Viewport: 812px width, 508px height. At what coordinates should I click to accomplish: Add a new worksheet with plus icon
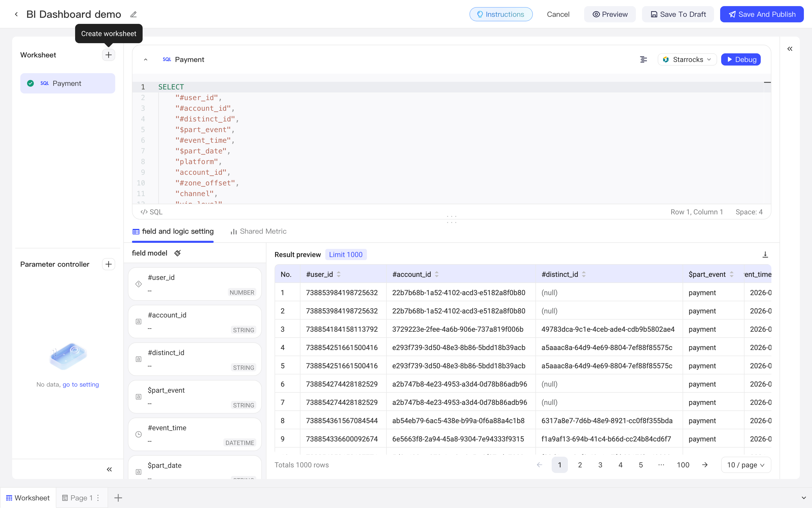(108, 55)
